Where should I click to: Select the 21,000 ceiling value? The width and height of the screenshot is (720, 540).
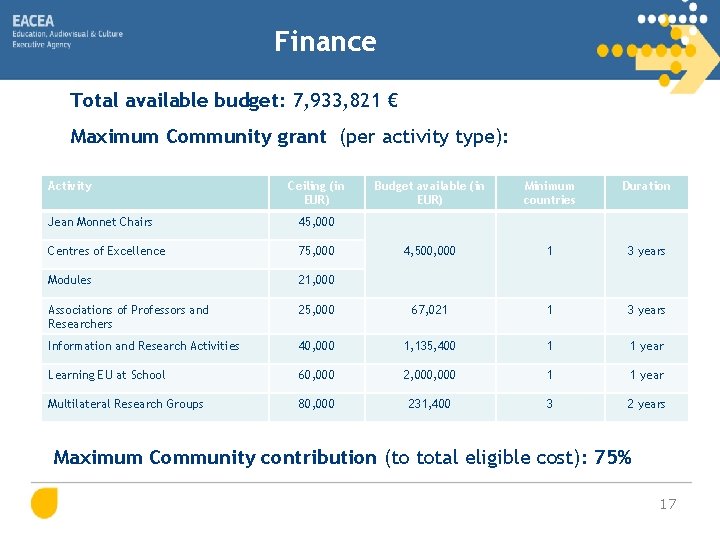click(316, 280)
